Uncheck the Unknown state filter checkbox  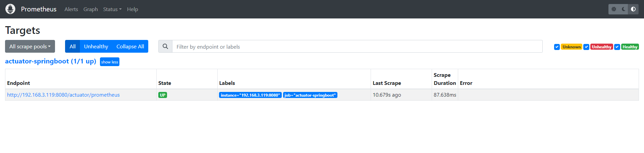[x=557, y=47]
